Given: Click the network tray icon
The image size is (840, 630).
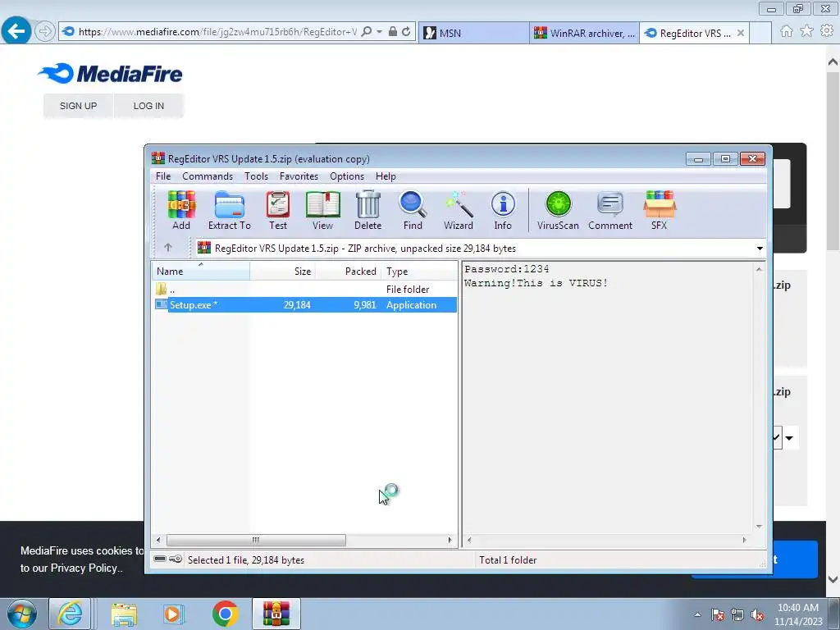Looking at the screenshot, I should coord(737,615).
